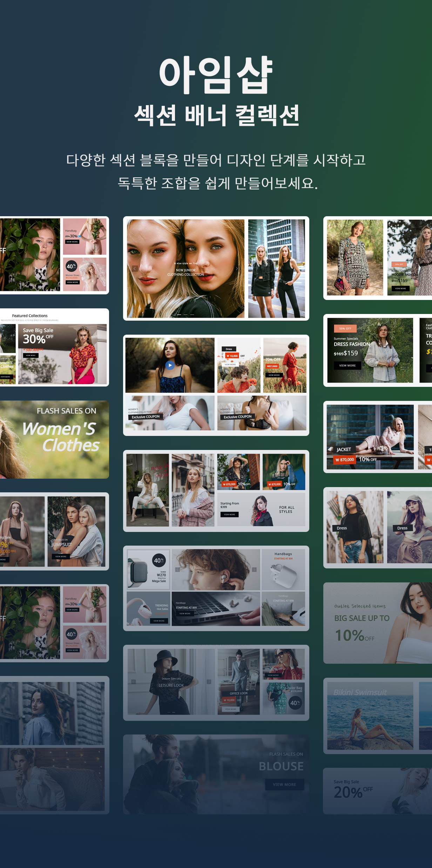The width and height of the screenshot is (432, 868).
Task: Click View More under Starting From $399
Action: coord(229,514)
